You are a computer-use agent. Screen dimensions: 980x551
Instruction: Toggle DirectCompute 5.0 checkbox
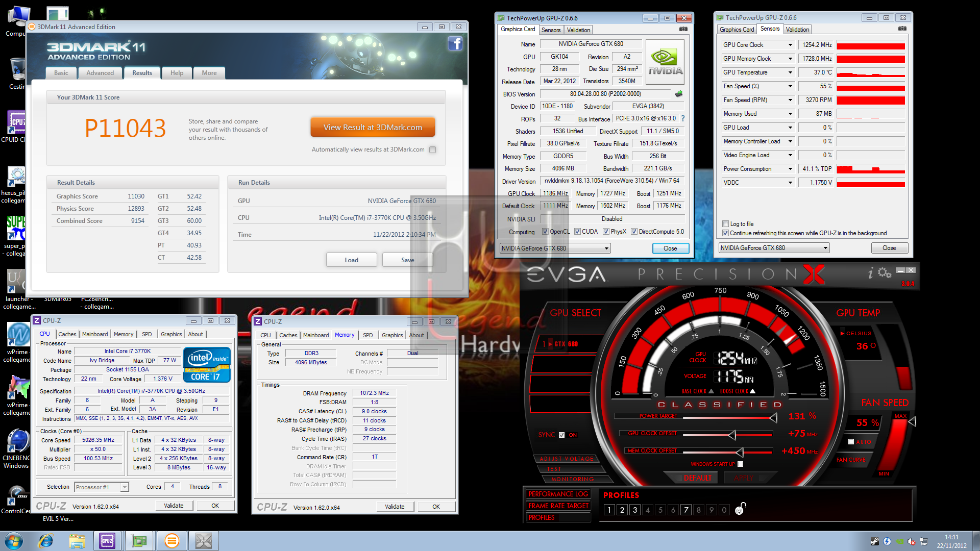[634, 232]
